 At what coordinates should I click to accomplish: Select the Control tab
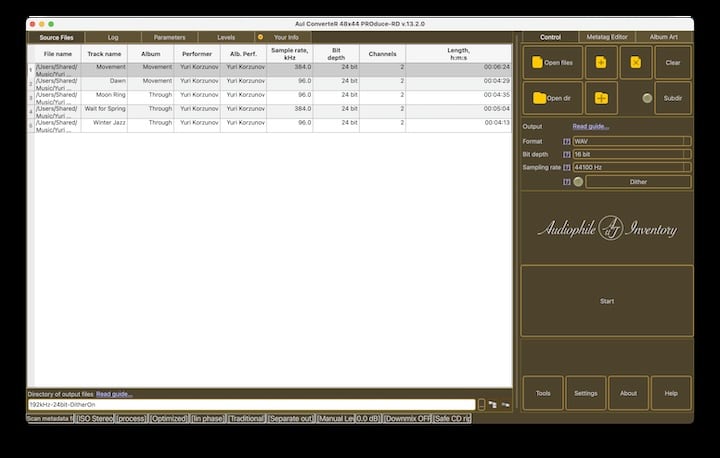point(550,37)
